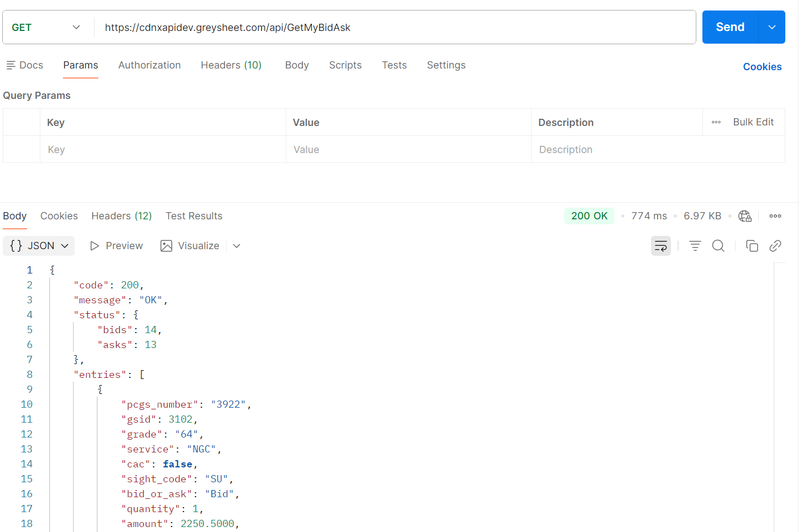This screenshot has height=532, width=803.
Task: Search within the JSON response
Action: pyautogui.click(x=718, y=245)
